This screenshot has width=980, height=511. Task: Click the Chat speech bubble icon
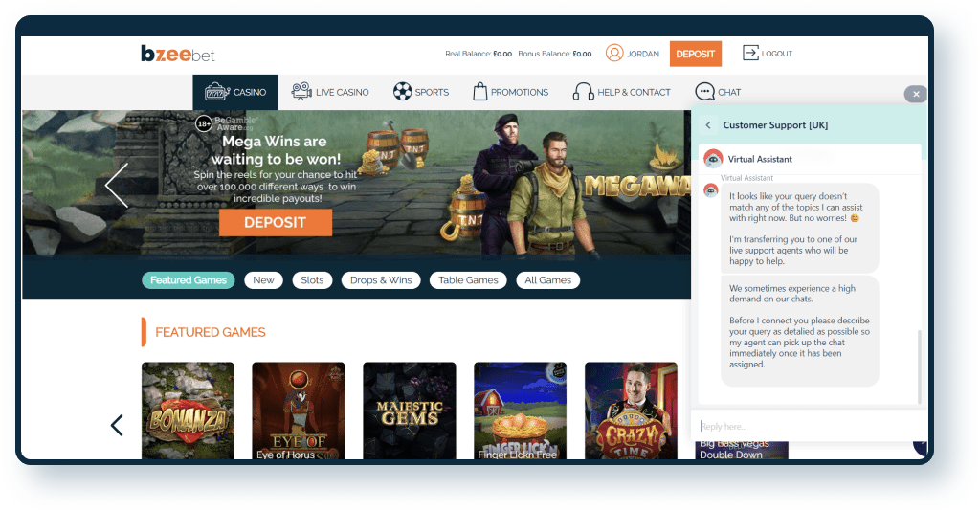[705, 92]
